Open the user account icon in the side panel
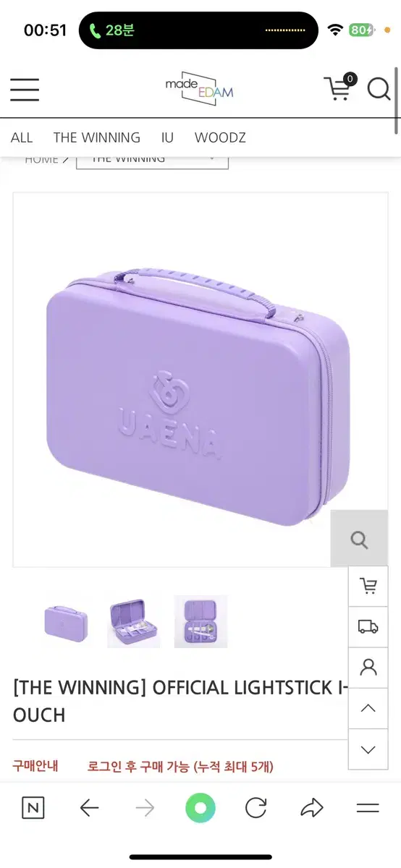Viewport: 401px width, 868px height. 368,667
